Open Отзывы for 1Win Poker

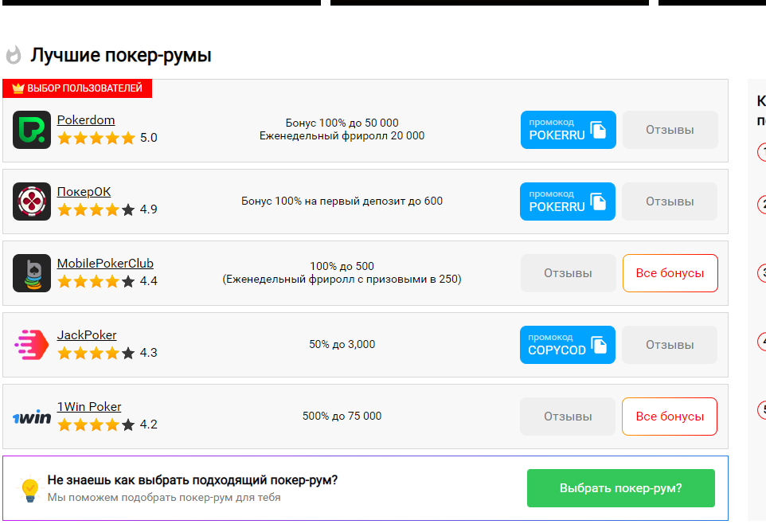(x=568, y=417)
